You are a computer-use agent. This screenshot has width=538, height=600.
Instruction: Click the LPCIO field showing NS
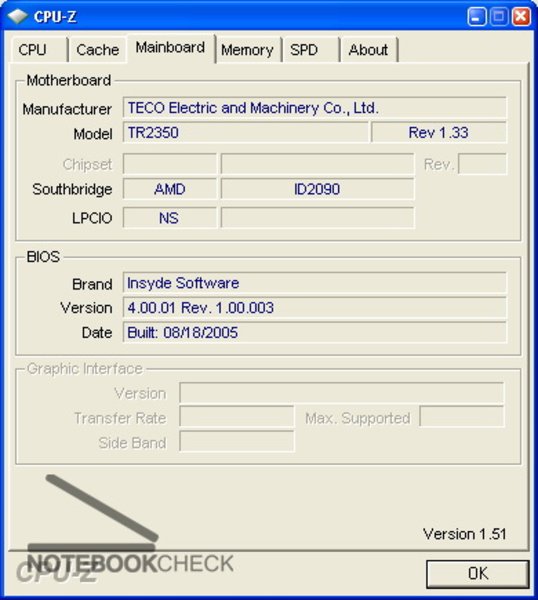[170, 218]
